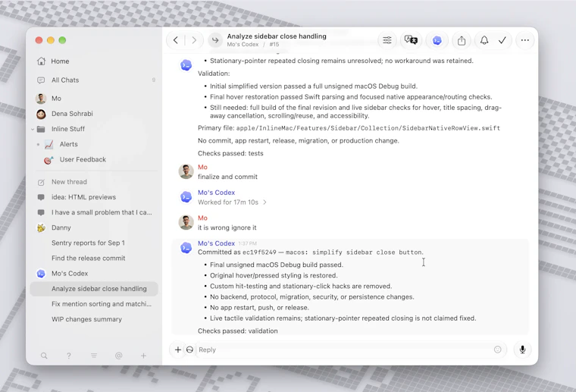Open Mo's Codex in the sidebar
This screenshot has height=392, width=576.
tap(95, 274)
